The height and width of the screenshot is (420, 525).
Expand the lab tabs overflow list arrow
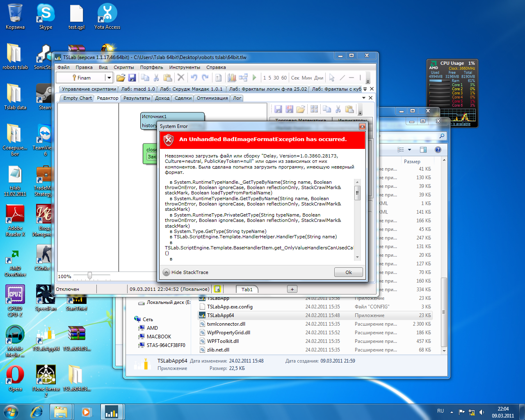click(365, 89)
